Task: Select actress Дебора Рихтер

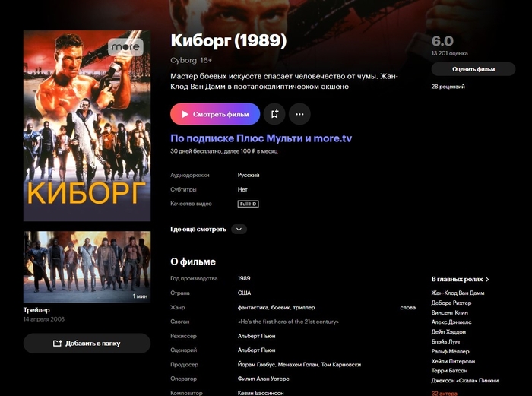Action: [451, 303]
